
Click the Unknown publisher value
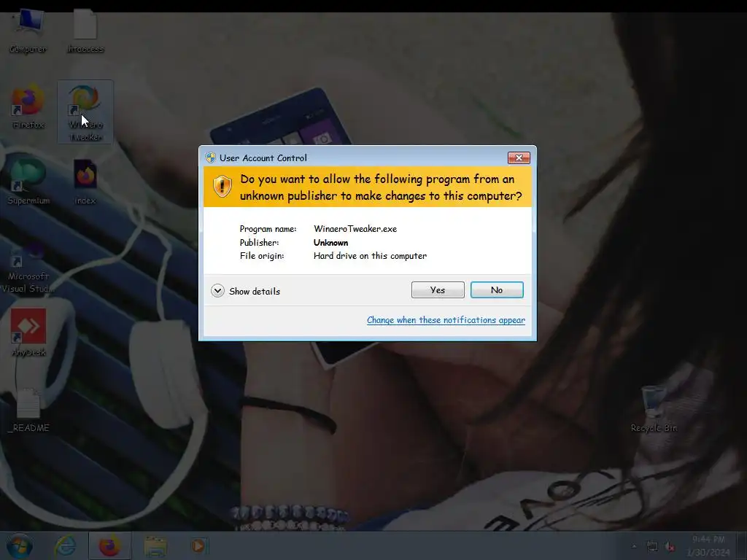click(330, 242)
